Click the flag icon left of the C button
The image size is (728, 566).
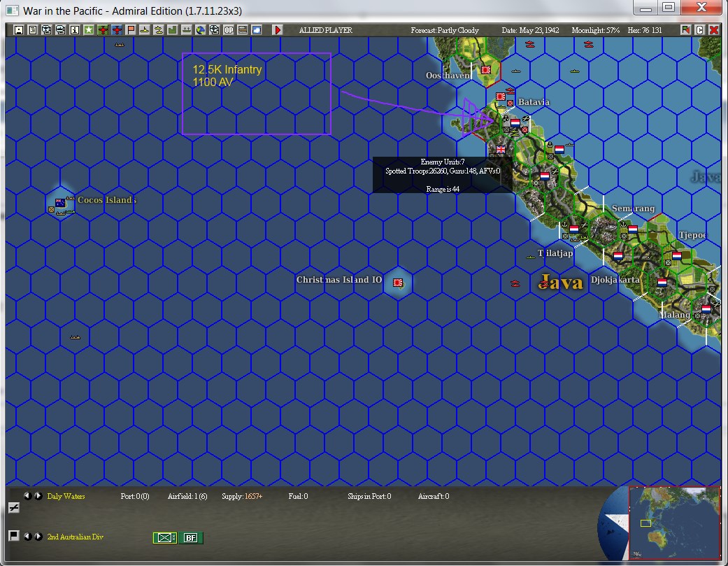coord(685,30)
